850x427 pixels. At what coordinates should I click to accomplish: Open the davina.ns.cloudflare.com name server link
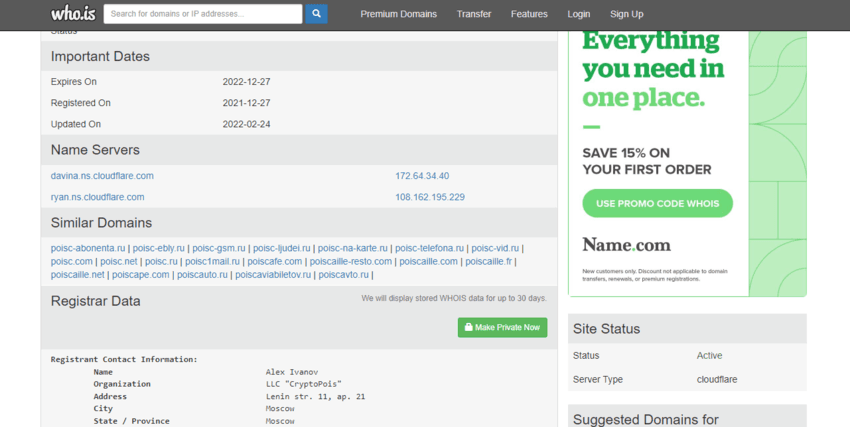(102, 176)
